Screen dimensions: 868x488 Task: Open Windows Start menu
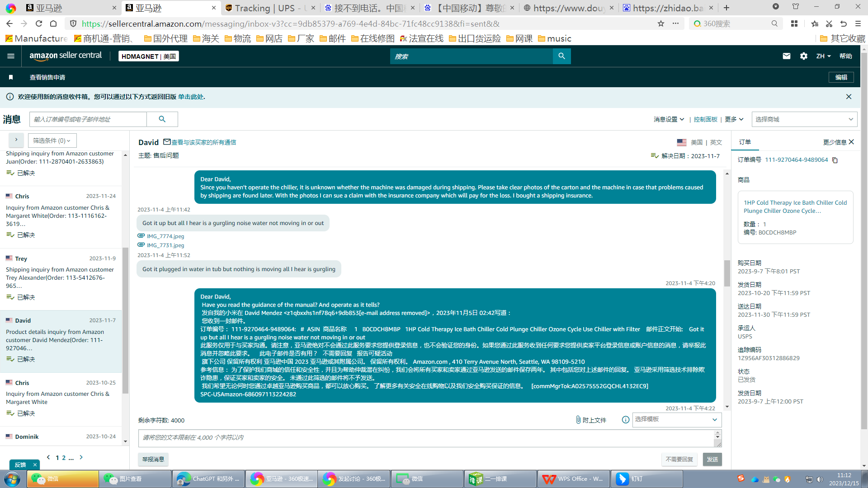pos(12,479)
